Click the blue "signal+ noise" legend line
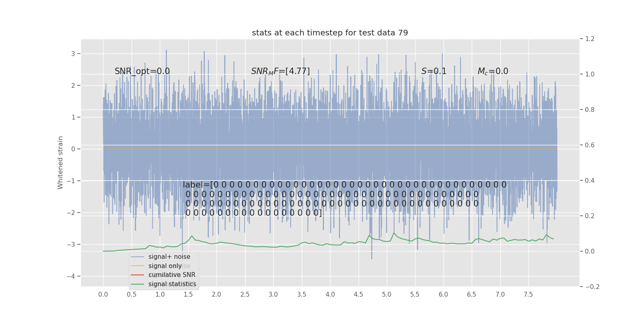Viewport: 644px width, 322px height. 138,257
